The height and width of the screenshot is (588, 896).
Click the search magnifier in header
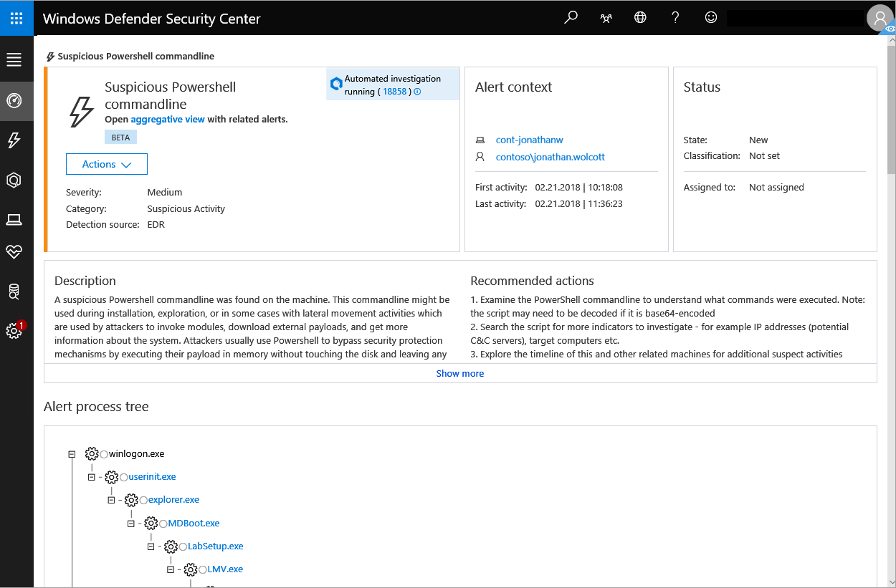point(571,18)
